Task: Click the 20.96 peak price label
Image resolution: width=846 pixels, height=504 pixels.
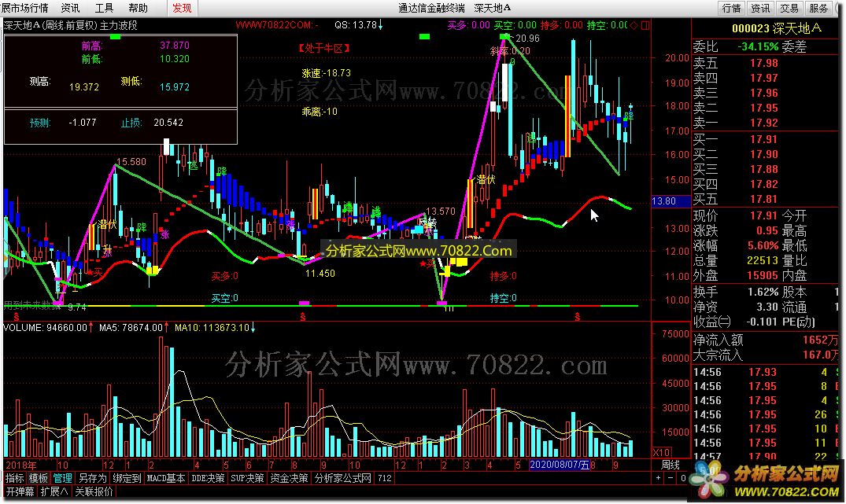Action: coord(527,39)
